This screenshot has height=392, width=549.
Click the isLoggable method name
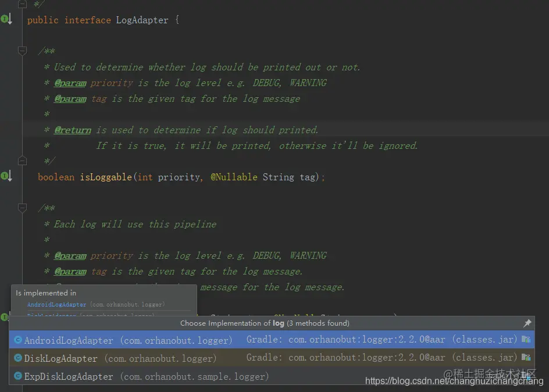(106, 177)
